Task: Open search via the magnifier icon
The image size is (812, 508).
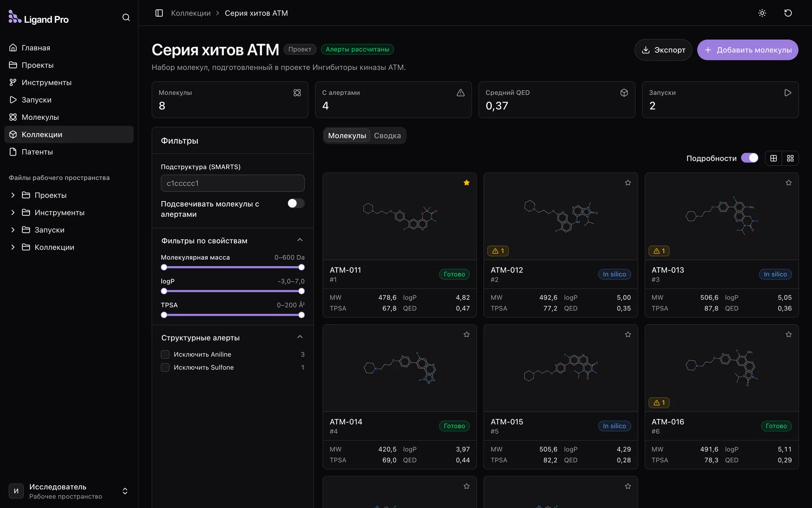Action: point(126,17)
